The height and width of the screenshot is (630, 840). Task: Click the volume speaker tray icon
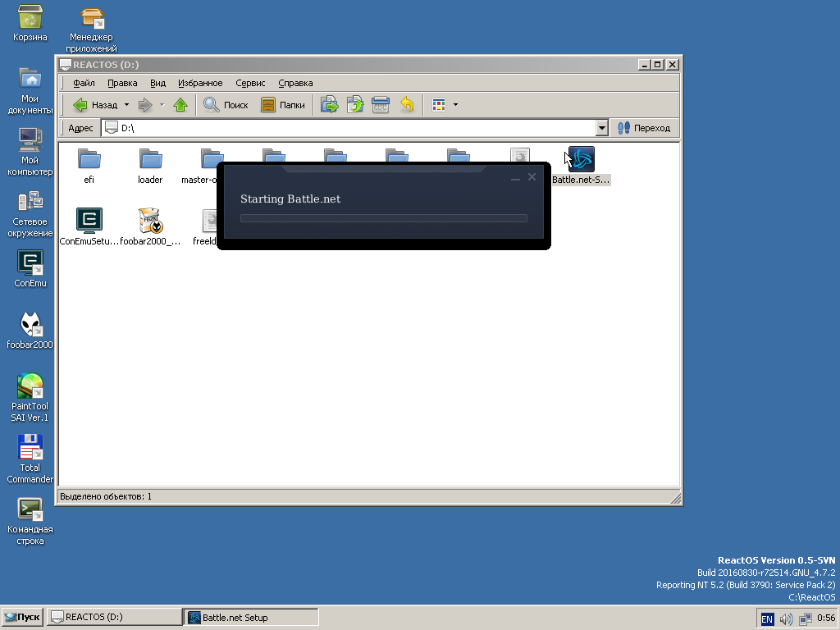(786, 619)
